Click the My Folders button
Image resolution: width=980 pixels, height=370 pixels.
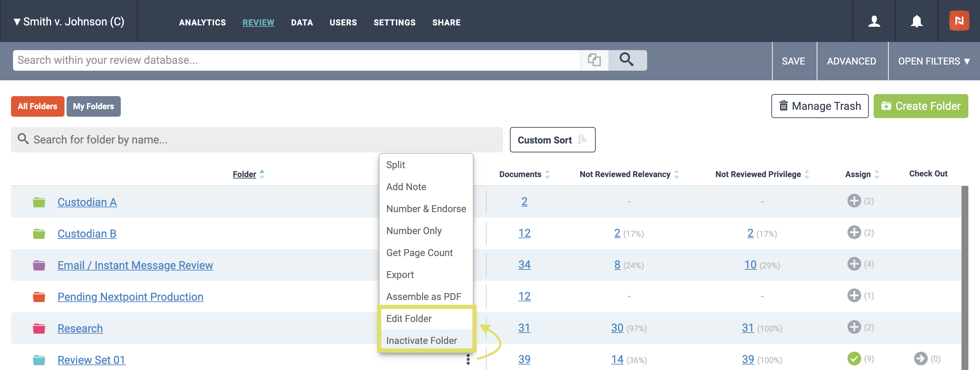pyautogui.click(x=93, y=106)
